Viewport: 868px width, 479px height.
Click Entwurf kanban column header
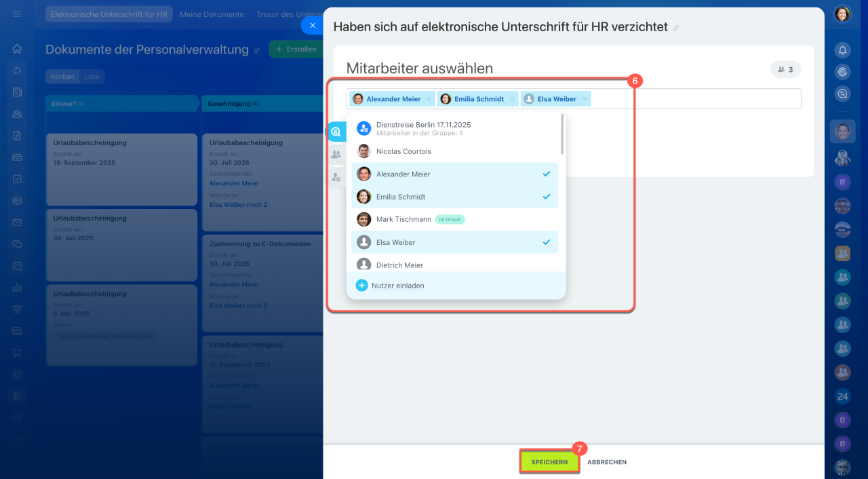(x=122, y=104)
